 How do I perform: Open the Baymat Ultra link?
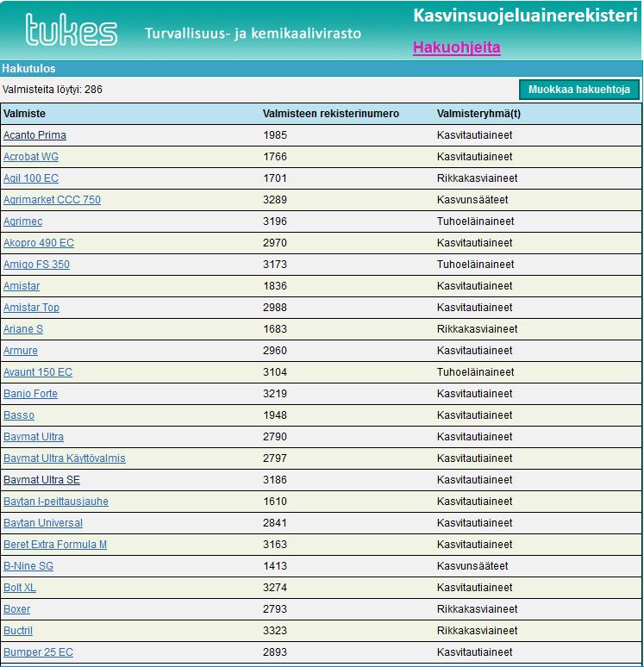point(34,437)
